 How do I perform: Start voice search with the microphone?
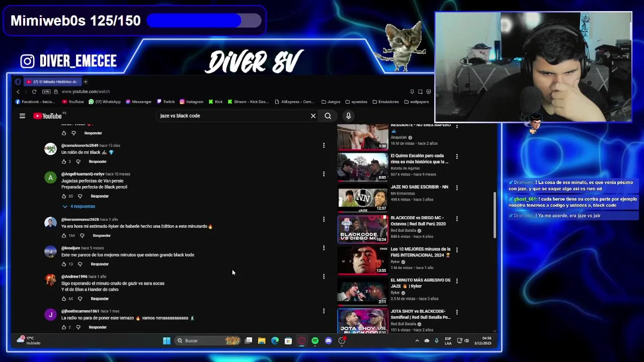coord(348,116)
